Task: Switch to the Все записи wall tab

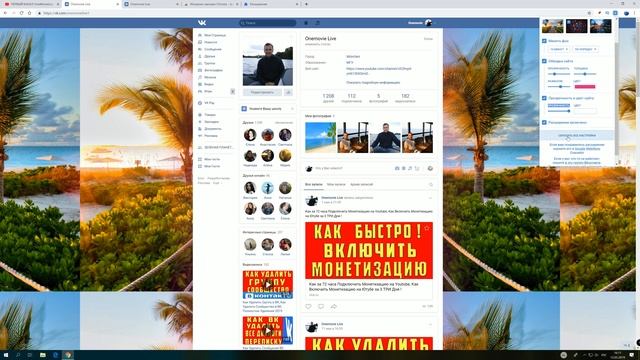Action: click(x=313, y=184)
